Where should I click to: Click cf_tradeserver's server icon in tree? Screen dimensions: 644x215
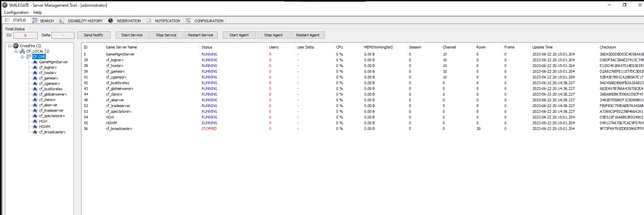pyautogui.click(x=35, y=110)
